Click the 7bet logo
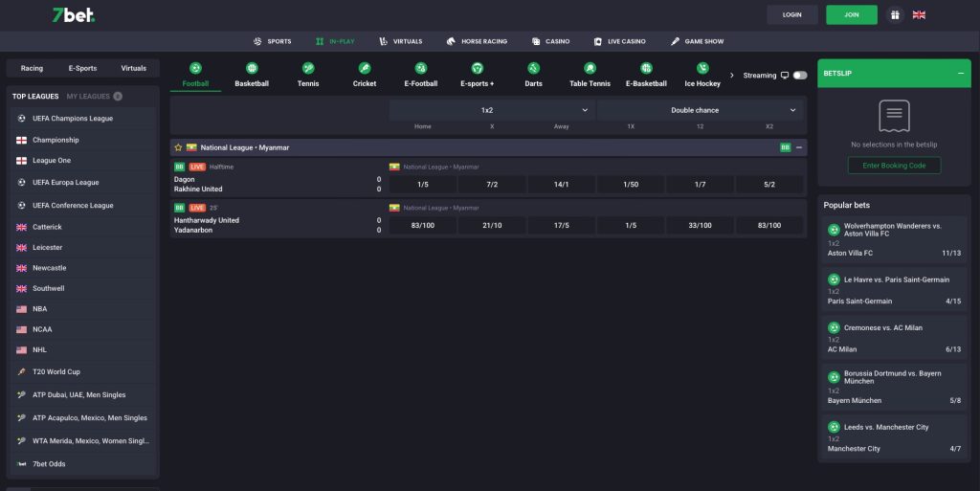Image resolution: width=980 pixels, height=491 pixels. click(73, 15)
